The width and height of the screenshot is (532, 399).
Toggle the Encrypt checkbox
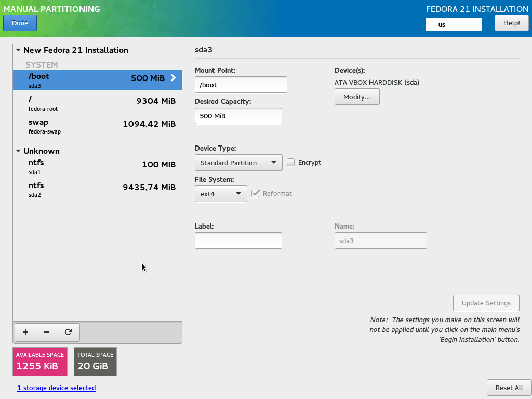pyautogui.click(x=291, y=163)
